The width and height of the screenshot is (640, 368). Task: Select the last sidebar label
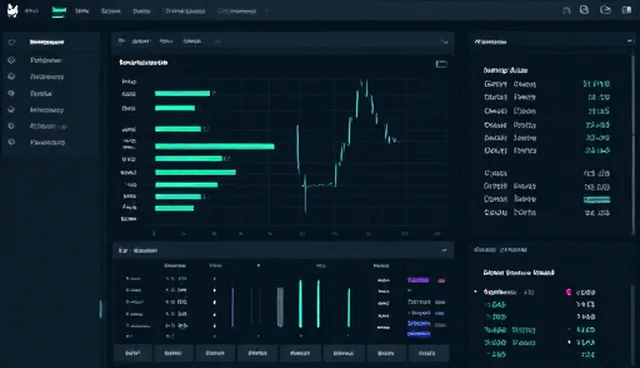tap(47, 142)
